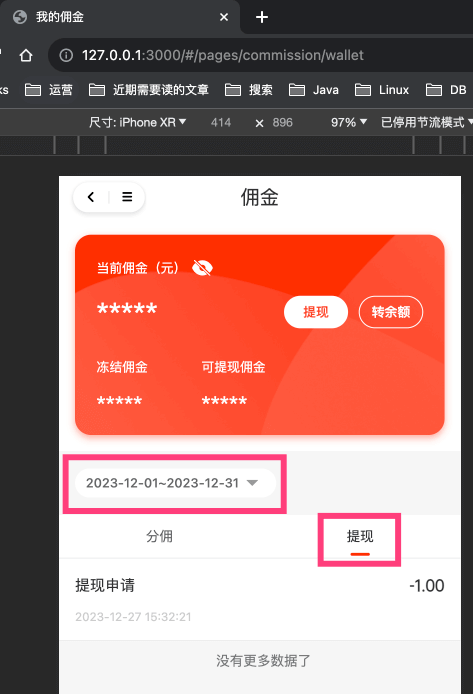Image resolution: width=473 pixels, height=694 pixels.
Task: Open the 已停用节流模式 throttling dropdown
Action: click(427, 122)
